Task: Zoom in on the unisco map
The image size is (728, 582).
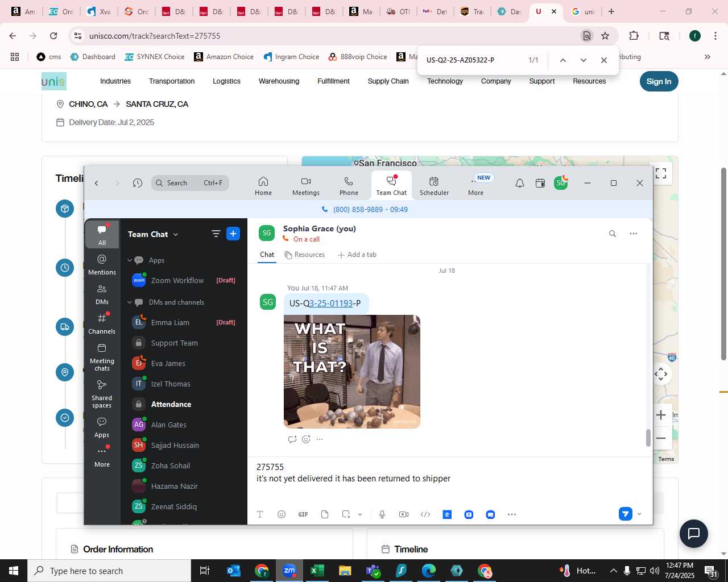Action: point(661,414)
